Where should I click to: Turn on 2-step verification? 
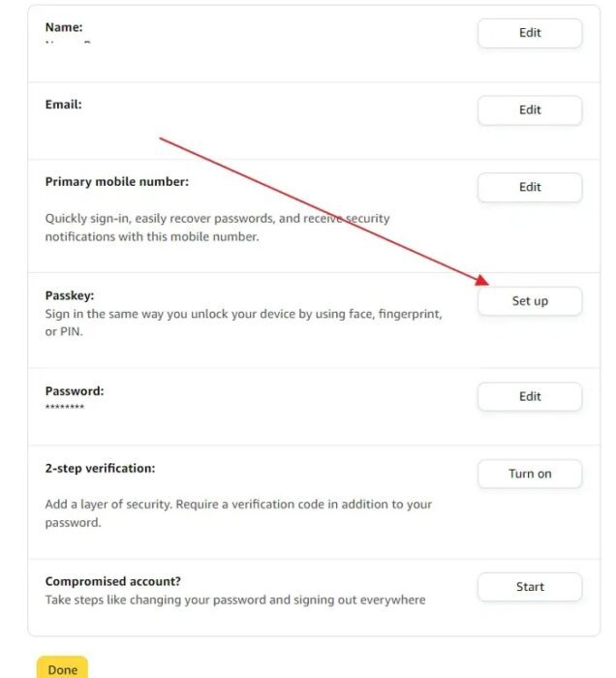pyautogui.click(x=530, y=475)
